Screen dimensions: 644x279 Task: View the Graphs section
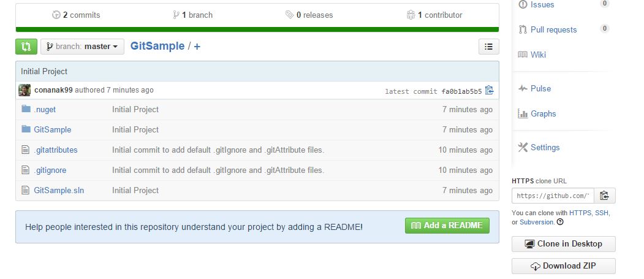[x=543, y=113]
